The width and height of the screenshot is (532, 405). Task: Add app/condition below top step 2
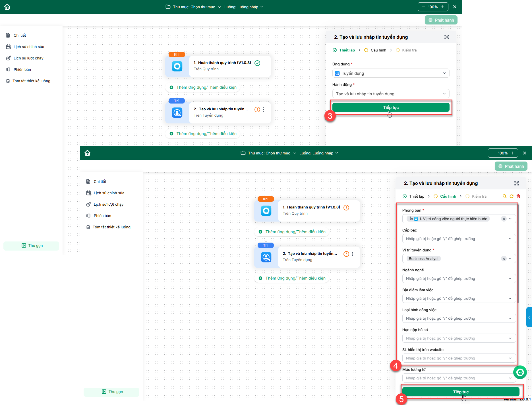(x=203, y=134)
